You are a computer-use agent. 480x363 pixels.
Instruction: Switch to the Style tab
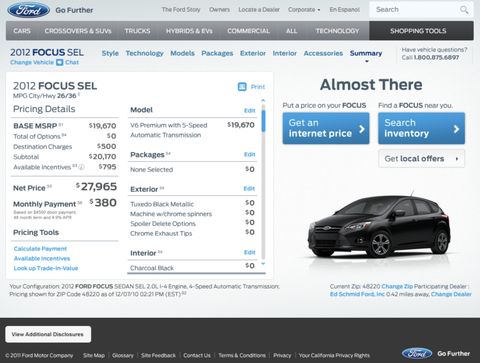click(x=110, y=53)
